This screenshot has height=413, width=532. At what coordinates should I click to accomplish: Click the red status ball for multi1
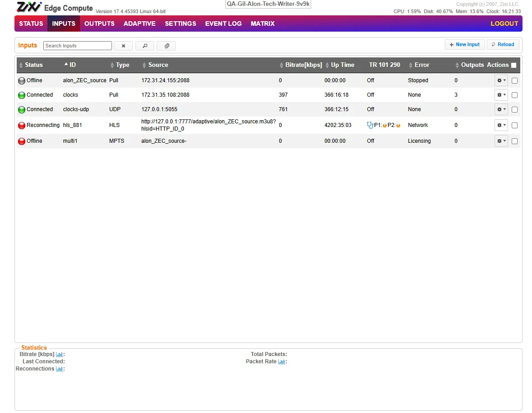pyautogui.click(x=22, y=141)
